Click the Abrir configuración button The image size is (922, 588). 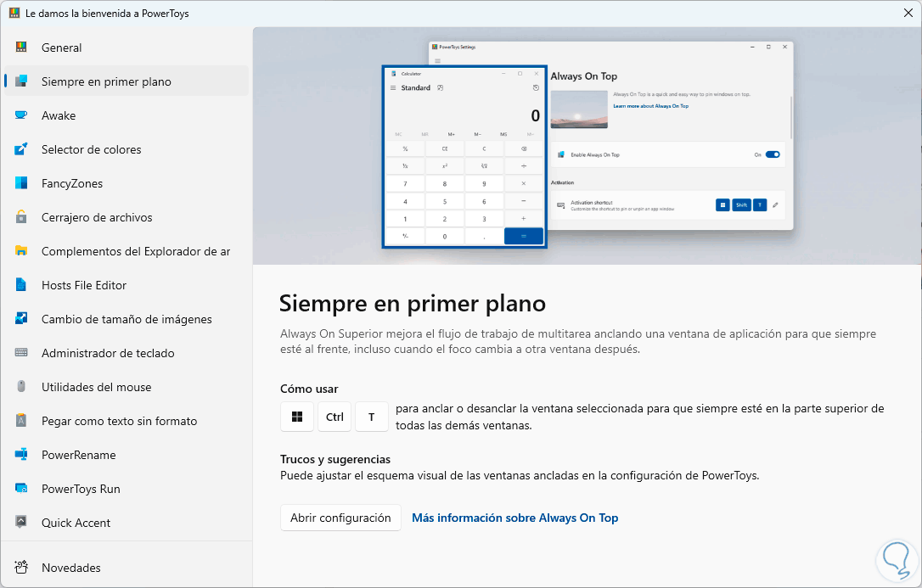tap(340, 518)
